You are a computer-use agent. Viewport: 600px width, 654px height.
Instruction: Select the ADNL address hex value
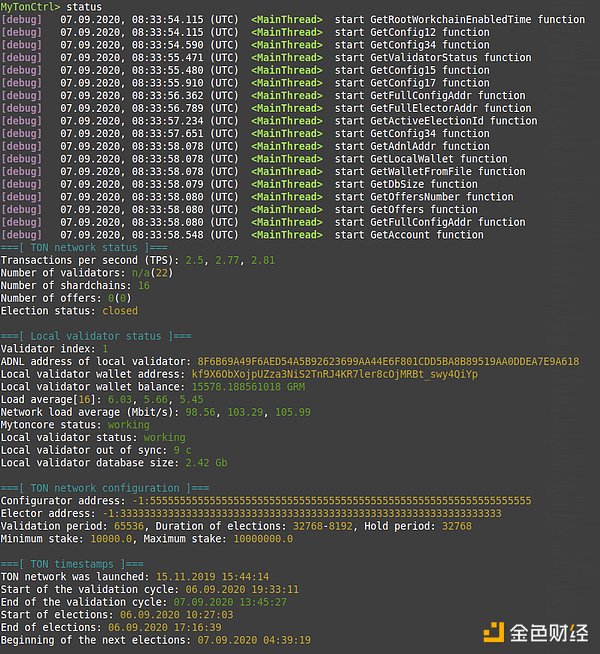click(388, 361)
